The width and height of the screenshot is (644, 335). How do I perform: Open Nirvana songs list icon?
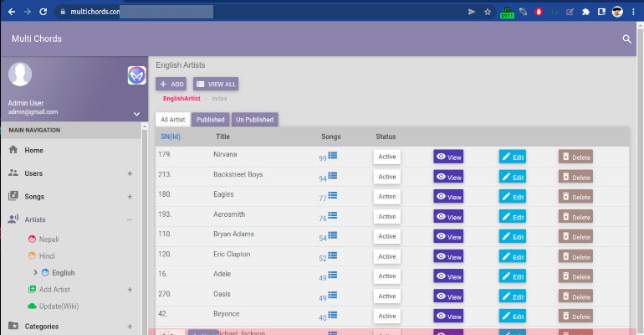pos(333,156)
